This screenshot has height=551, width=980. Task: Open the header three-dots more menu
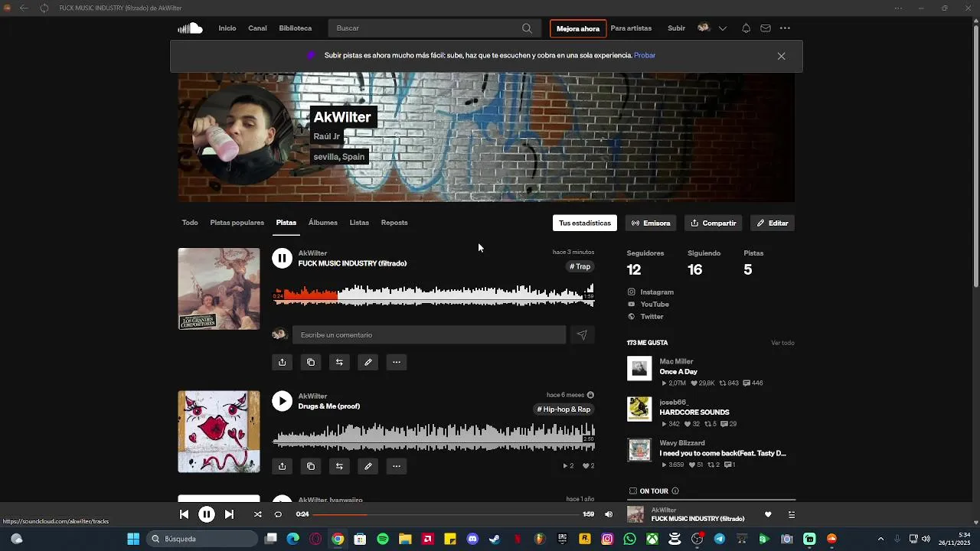[785, 28]
